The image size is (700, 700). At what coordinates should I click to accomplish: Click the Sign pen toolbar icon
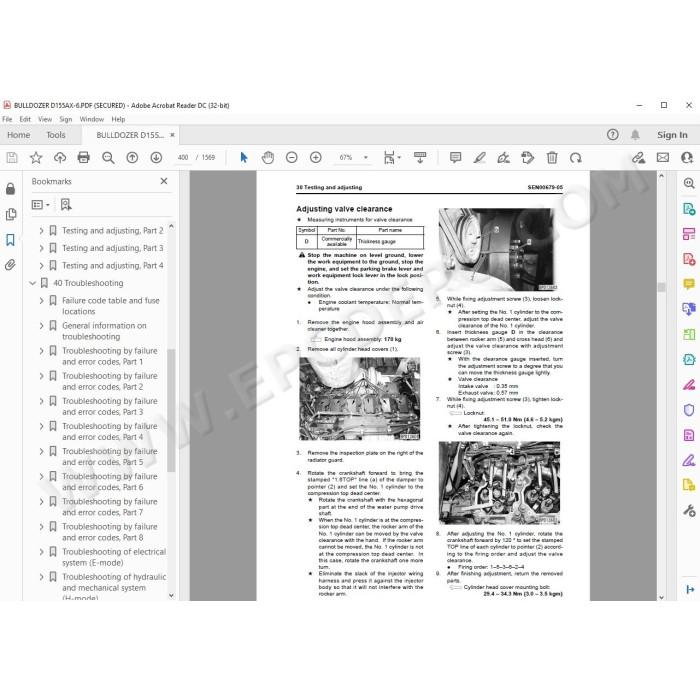click(504, 158)
